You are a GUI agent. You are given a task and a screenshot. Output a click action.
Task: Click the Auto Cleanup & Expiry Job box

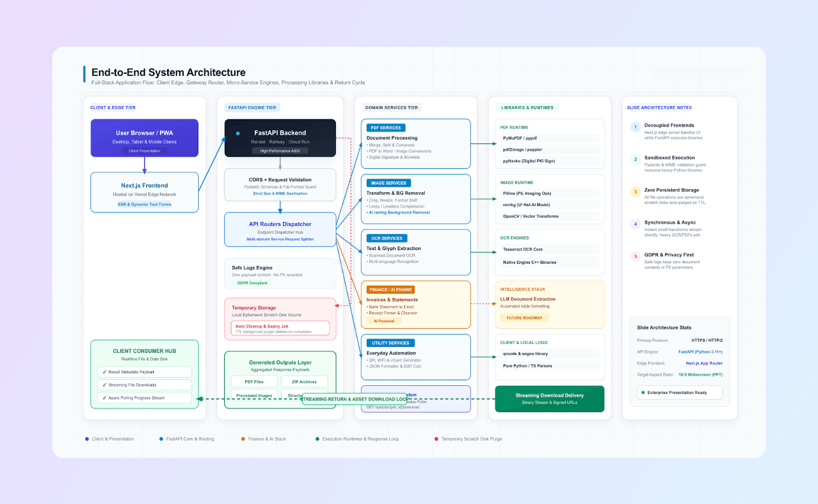[280, 328]
